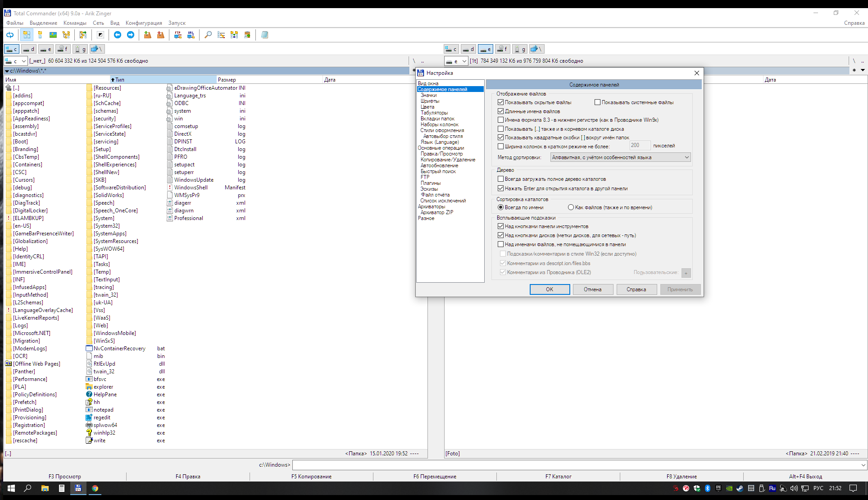Open network neighborhood button in right panel
Image resolution: width=868 pixels, height=500 pixels.
point(536,49)
